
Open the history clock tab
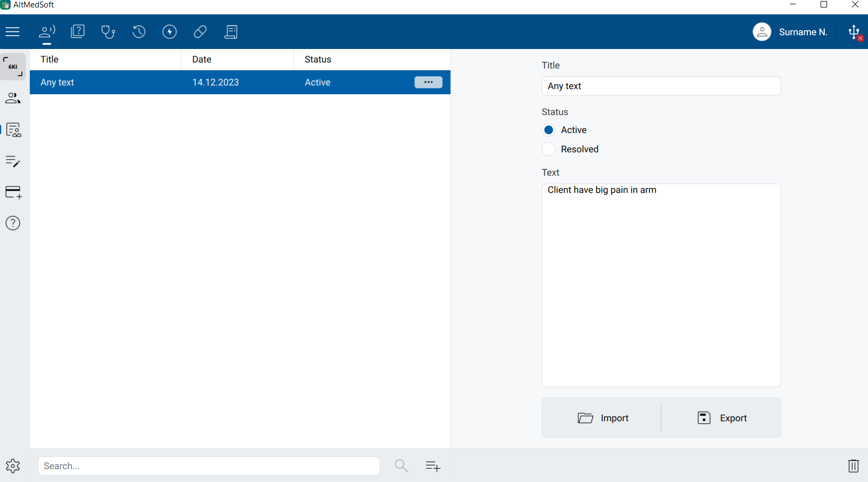coord(139,32)
